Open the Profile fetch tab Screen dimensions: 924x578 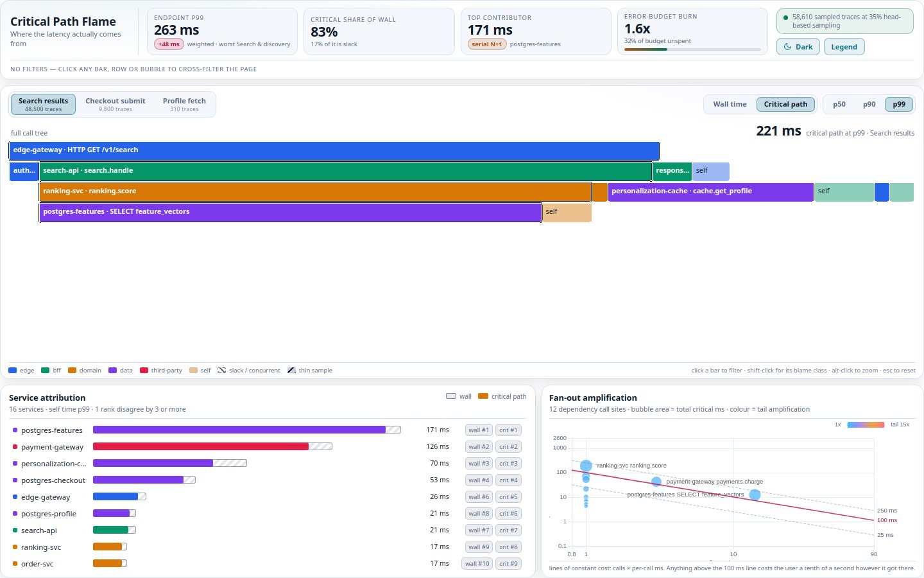(x=184, y=104)
